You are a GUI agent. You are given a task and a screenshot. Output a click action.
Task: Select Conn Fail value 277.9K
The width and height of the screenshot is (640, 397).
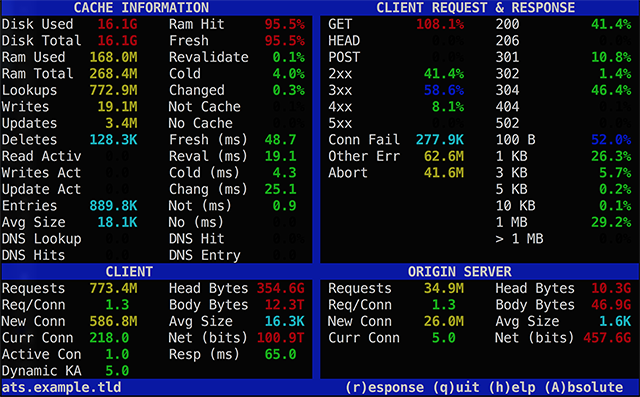pos(440,140)
